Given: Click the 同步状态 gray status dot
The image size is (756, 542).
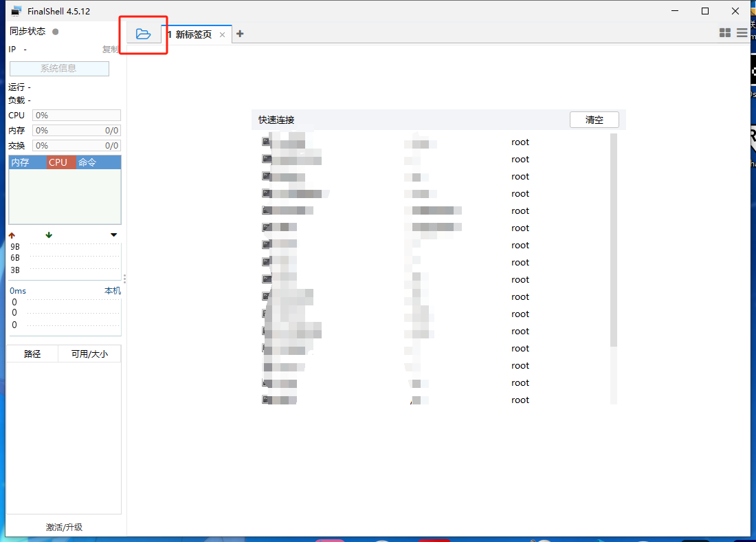Looking at the screenshot, I should [56, 32].
